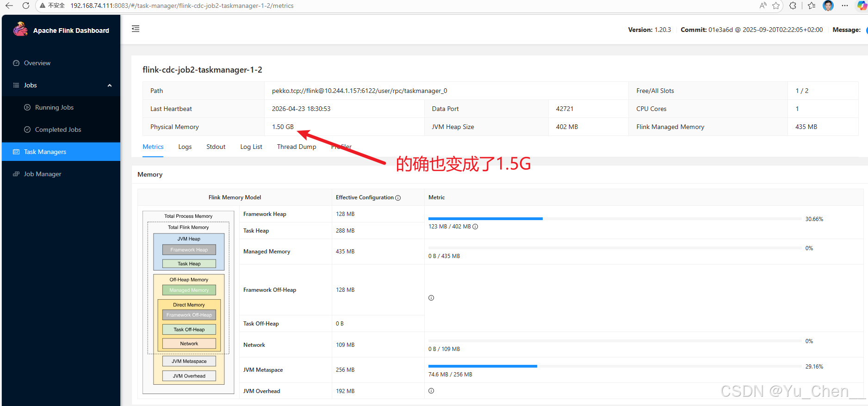Click the Task Managers schedule icon
This screenshot has width=868, height=406.
(16, 152)
